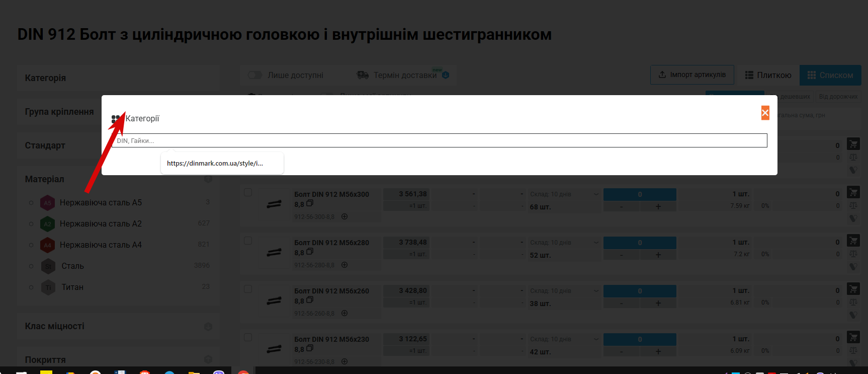The width and height of the screenshot is (868, 374).
Task: Check the box for Болт DIN 912 M56x280
Action: pos(248,241)
